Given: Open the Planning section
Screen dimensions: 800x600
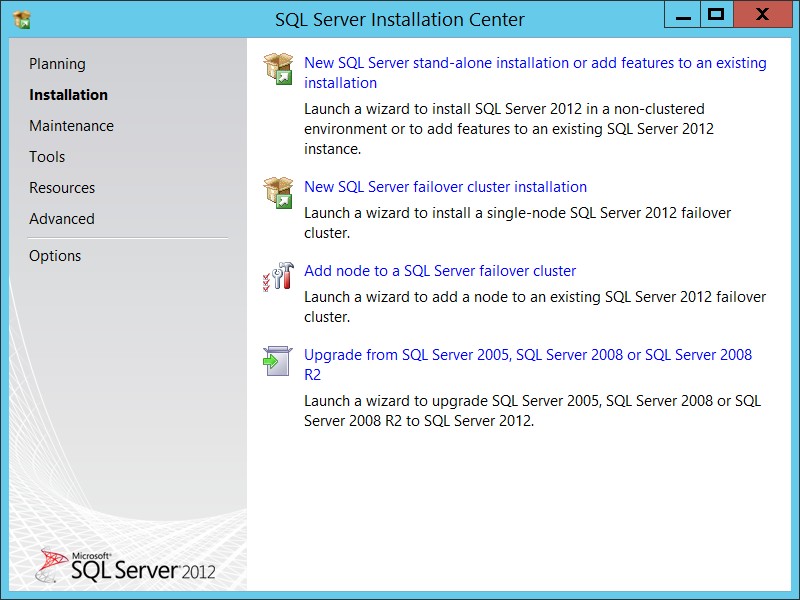Looking at the screenshot, I should point(57,64).
